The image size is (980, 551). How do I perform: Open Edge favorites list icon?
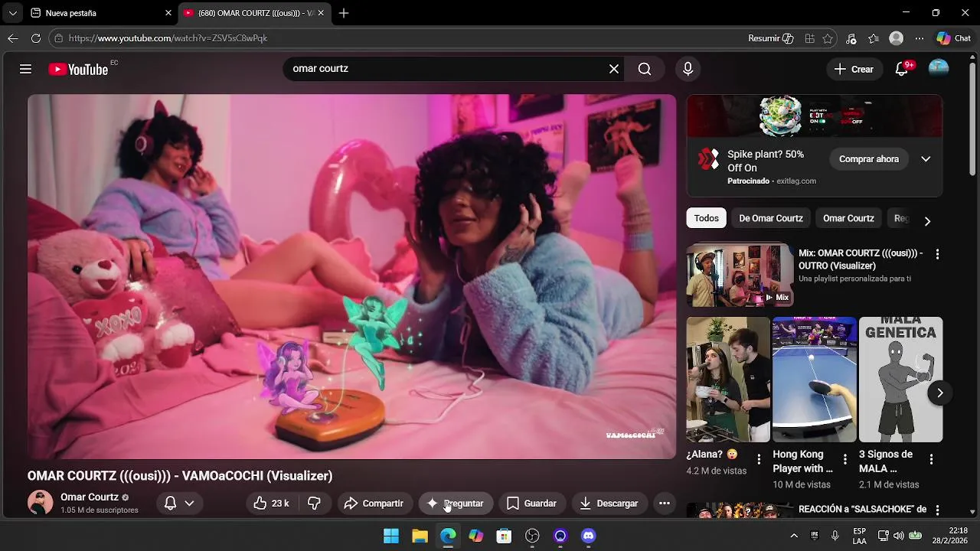pos(874,38)
